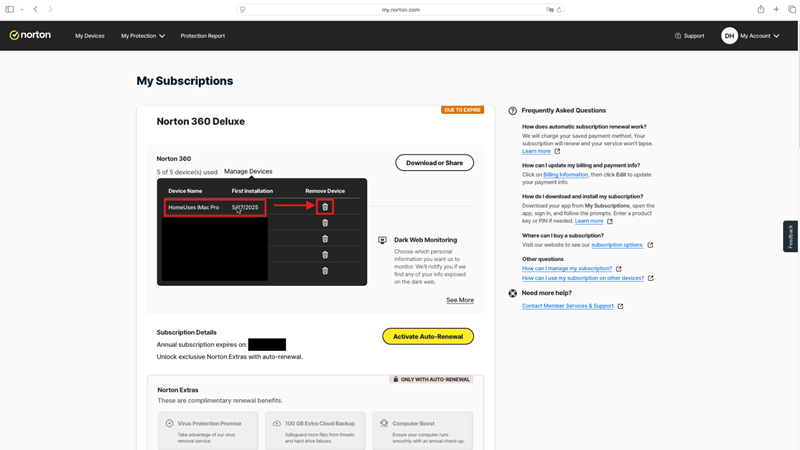Expand the My Account dropdown
Screen dimensions: 800x450
pyautogui.click(x=760, y=36)
